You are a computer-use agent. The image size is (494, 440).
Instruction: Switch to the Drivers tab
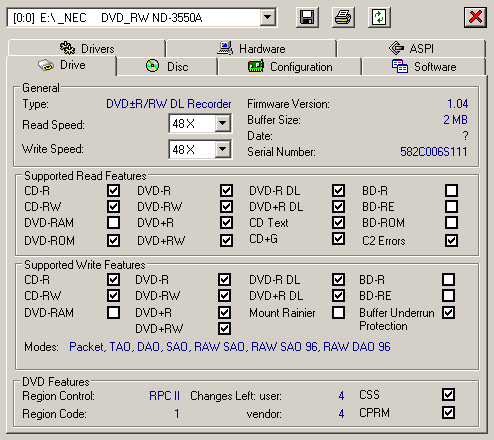87,49
